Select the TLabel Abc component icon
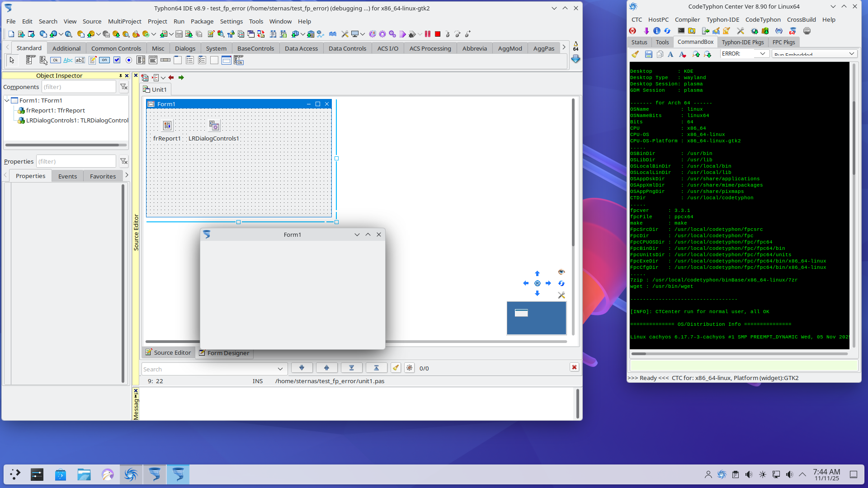Viewport: 868px width, 488px height. [x=68, y=60]
